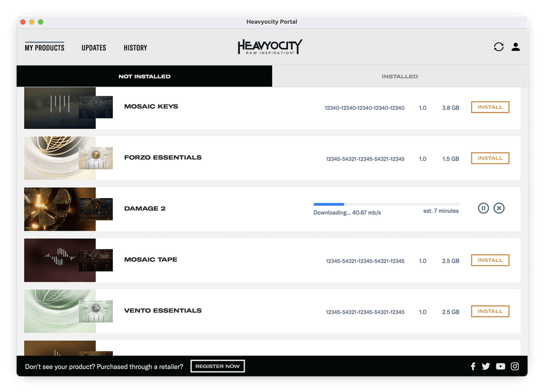Open the YouTube icon in the footer
This screenshot has width=545, height=392.
[500, 366]
